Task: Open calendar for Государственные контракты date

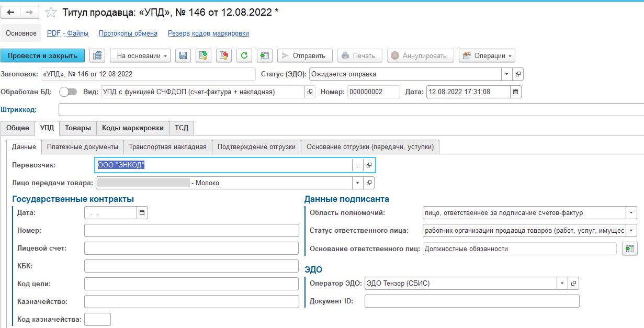Action: [x=142, y=212]
